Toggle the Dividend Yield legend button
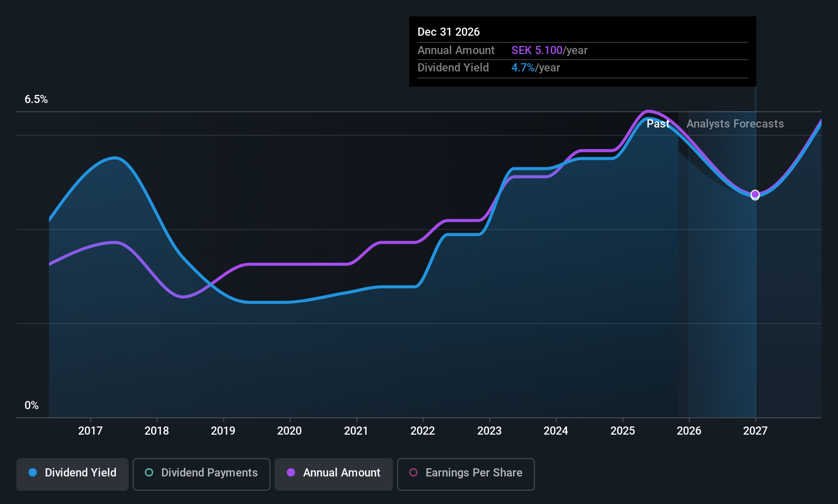The image size is (838, 504). [72, 474]
